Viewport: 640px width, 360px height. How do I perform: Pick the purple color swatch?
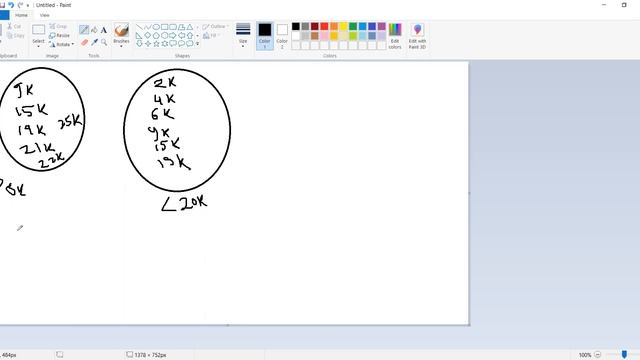381,27
